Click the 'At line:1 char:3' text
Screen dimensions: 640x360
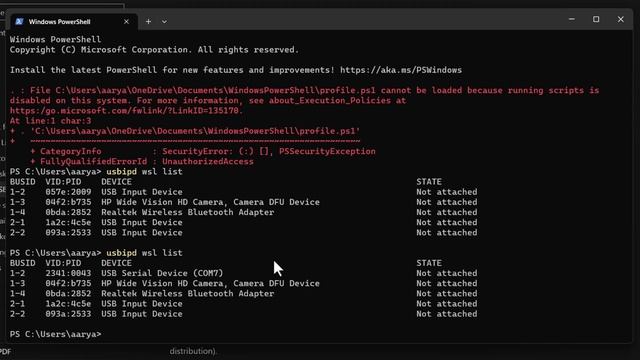tap(51, 121)
